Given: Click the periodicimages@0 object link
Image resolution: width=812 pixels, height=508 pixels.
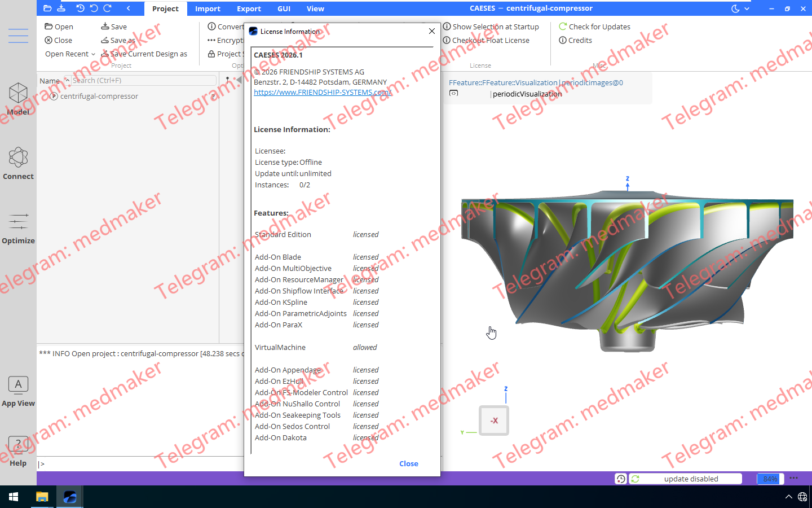Looking at the screenshot, I should coord(593,82).
